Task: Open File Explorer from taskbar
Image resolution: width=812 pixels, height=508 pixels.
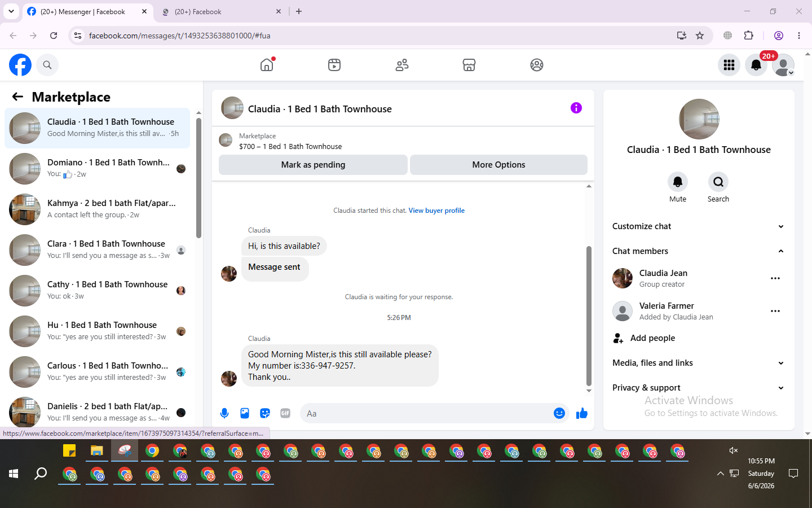Action: pyautogui.click(x=97, y=451)
